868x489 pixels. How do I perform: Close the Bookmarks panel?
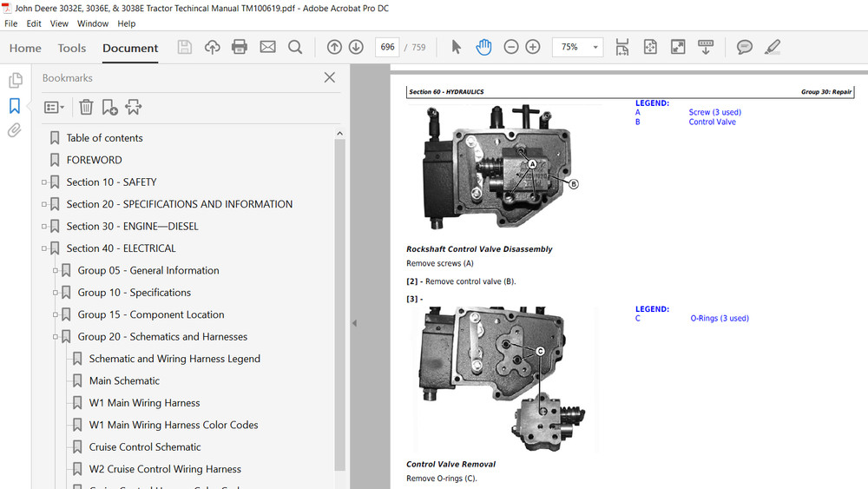tap(329, 77)
